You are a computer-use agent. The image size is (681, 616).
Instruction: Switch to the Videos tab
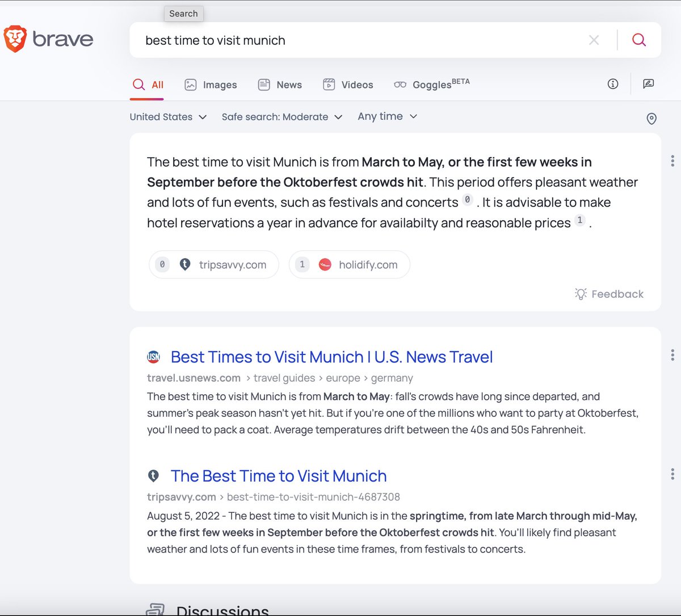coord(348,85)
